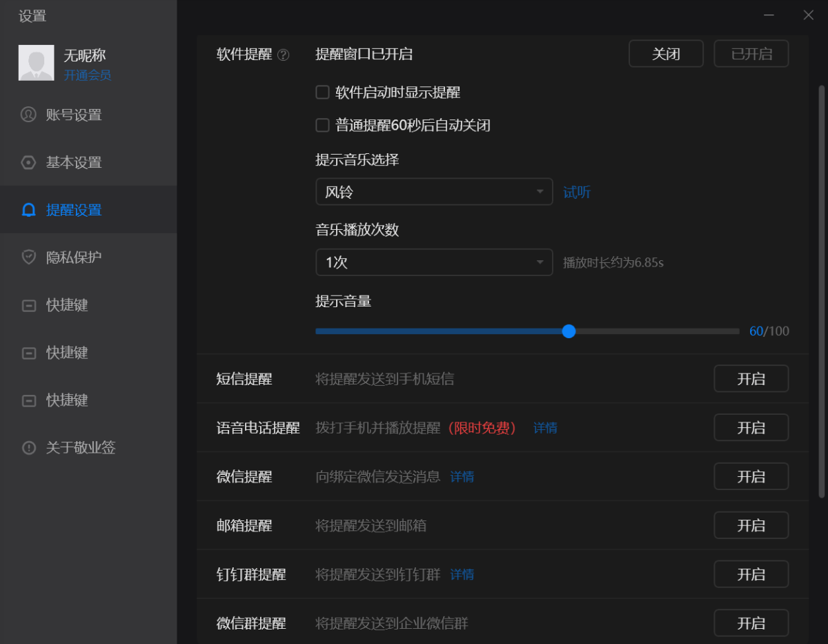Enable 软件启动时显示提醒 checkbox
This screenshot has width=828, height=644.
(322, 92)
